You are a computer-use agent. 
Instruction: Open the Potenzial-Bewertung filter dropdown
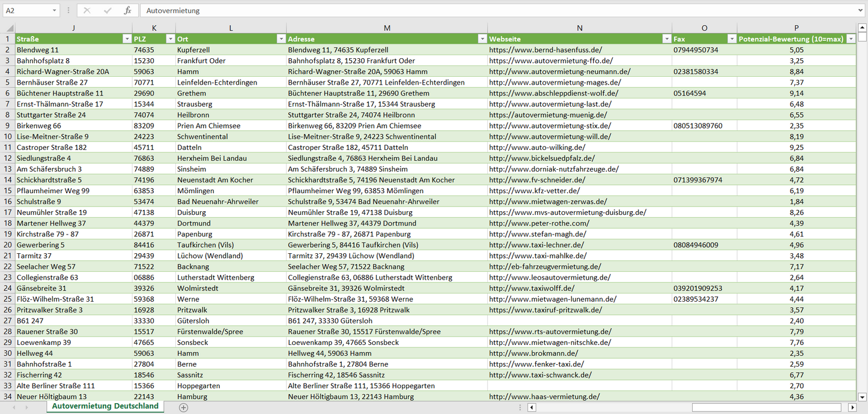(851, 39)
